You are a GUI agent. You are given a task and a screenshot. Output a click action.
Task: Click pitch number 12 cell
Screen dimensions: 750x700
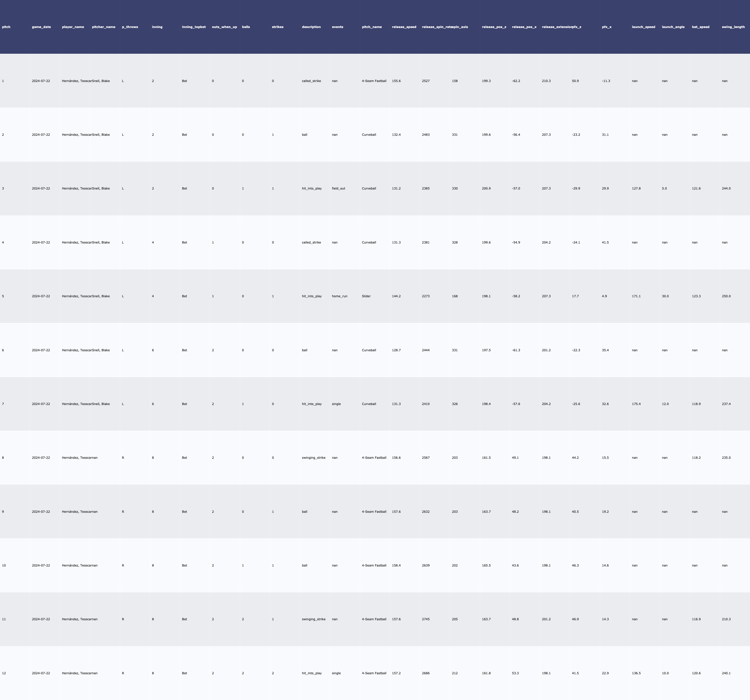pyautogui.click(x=4, y=673)
